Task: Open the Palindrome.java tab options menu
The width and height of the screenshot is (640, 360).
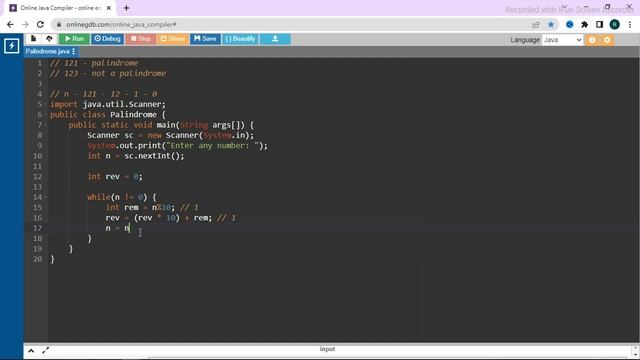Action: 73,51
